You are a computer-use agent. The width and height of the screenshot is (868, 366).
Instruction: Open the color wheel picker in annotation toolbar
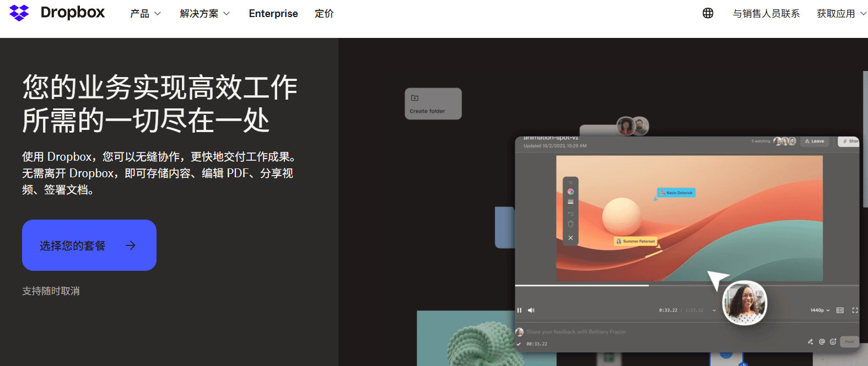point(570,192)
